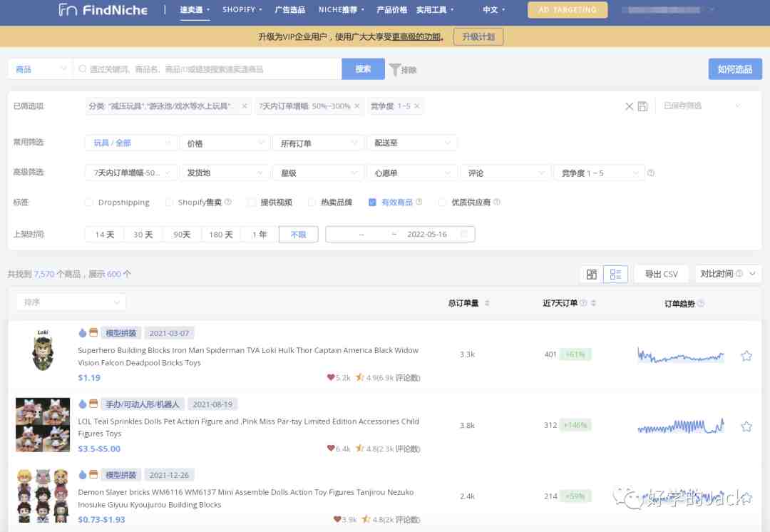
Task: Select 14 天 listing time
Action: click(105, 235)
